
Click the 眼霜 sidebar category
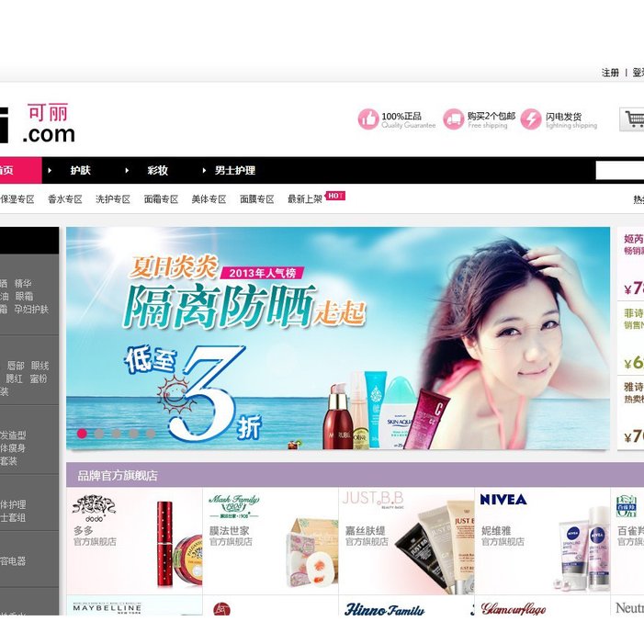[24, 296]
